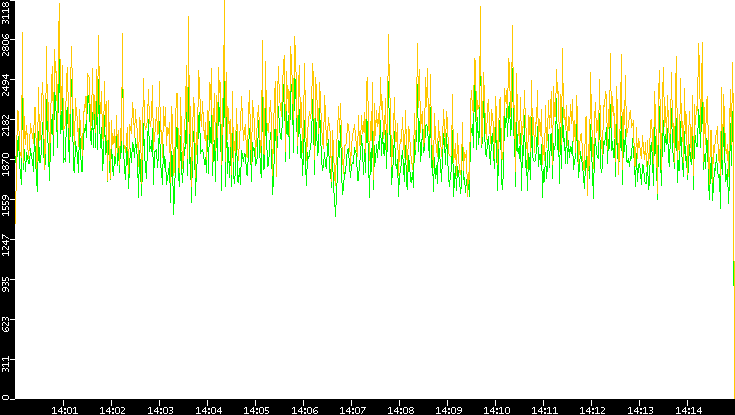Click the 14:08 time axis label
Screen dimensions: 735x415
(400, 410)
